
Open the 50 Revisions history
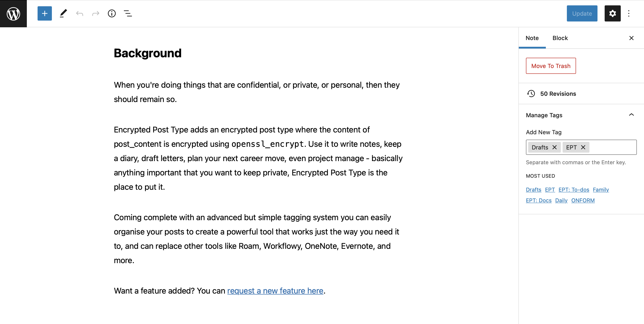point(558,94)
